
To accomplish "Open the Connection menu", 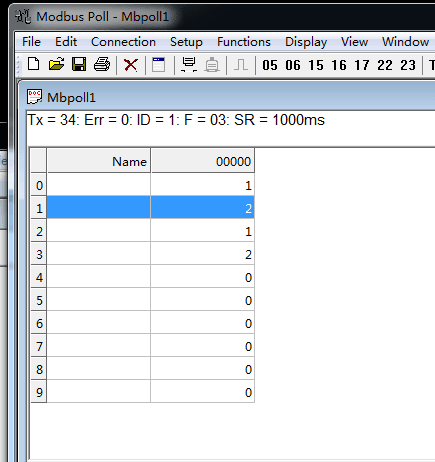I will 123,42.
